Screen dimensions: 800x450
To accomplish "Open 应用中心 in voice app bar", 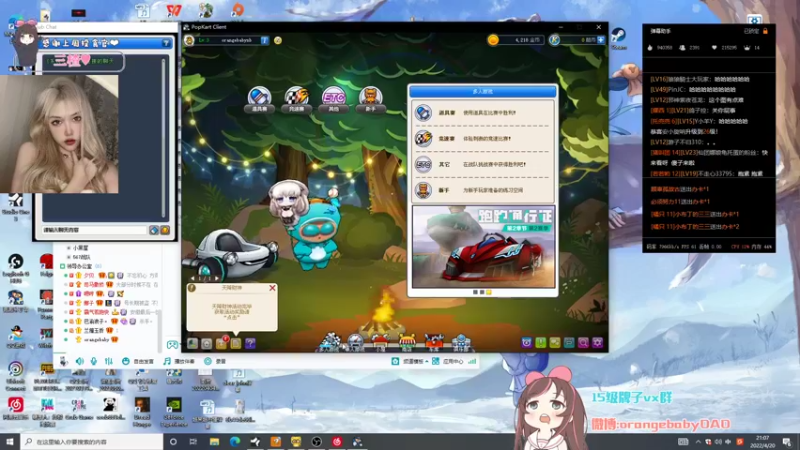I will point(448,361).
